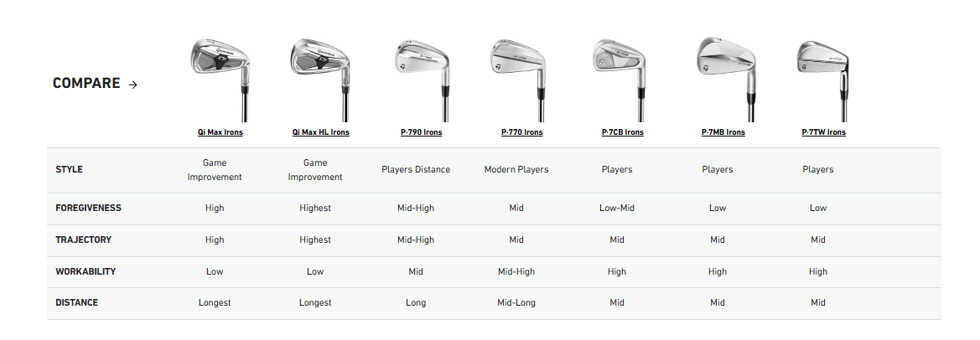Go to the P·7MB Irons link
The image size is (980, 340).
(723, 132)
